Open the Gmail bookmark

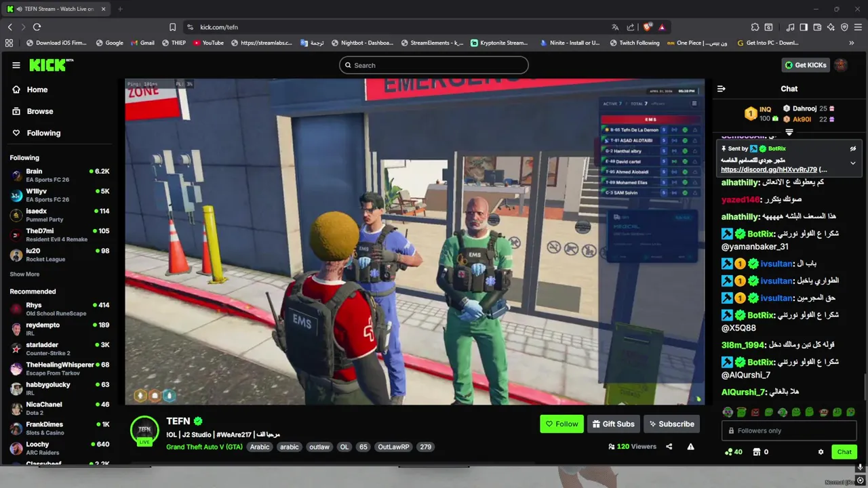point(142,43)
